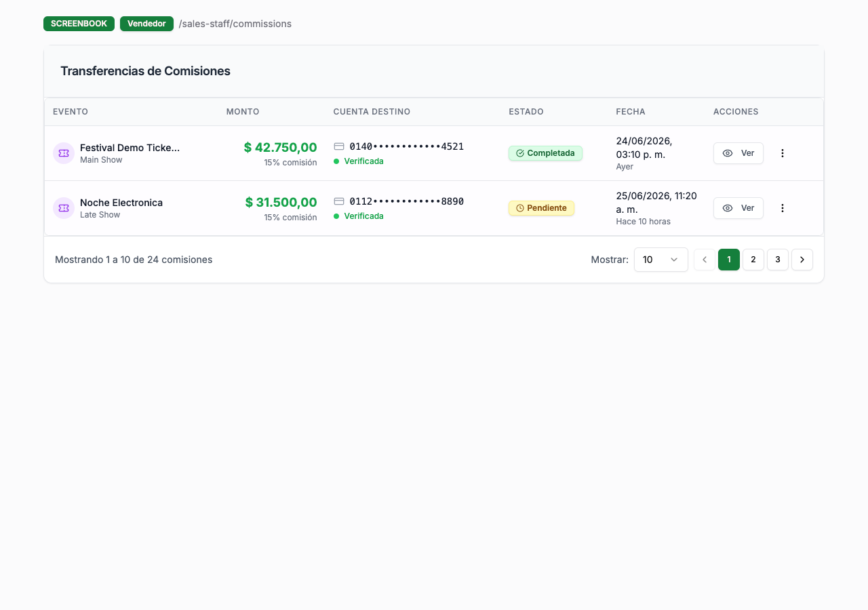Click the Cuenta Destino column header
This screenshot has width=868, height=610.
tap(372, 112)
